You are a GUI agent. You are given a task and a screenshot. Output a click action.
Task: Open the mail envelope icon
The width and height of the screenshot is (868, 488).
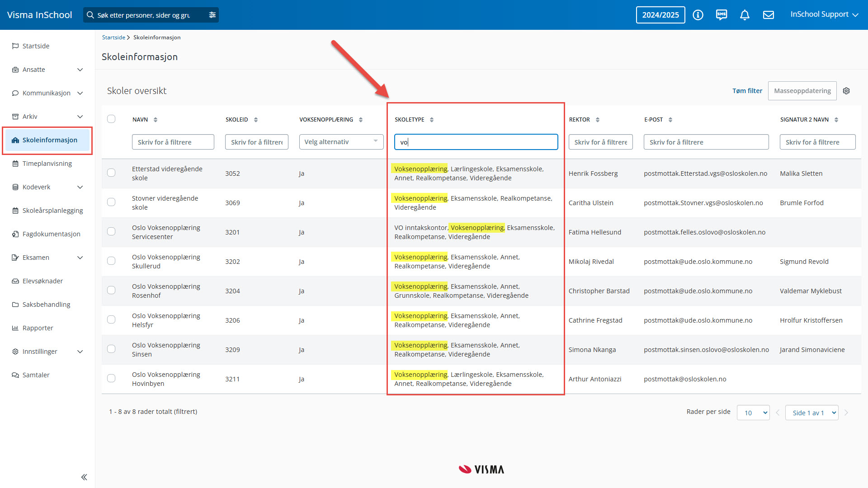click(769, 15)
